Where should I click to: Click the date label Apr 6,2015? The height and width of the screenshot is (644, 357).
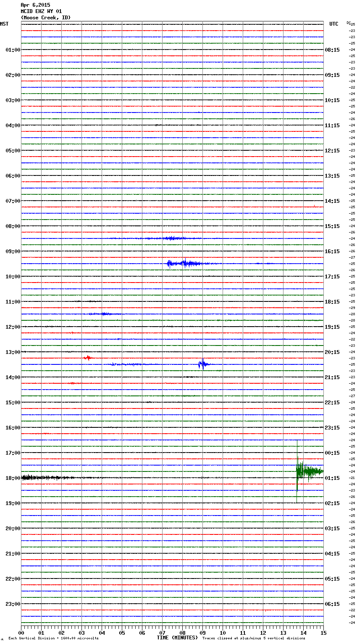(x=35, y=5)
